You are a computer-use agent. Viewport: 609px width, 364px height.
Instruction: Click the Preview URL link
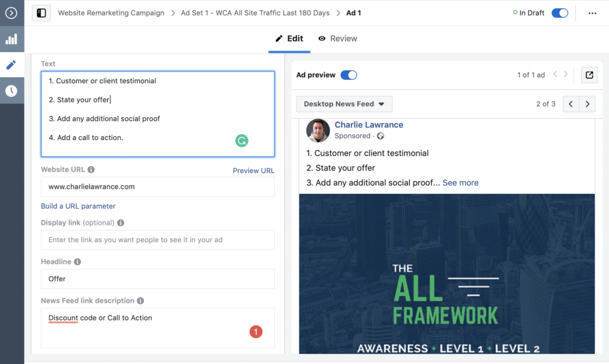[x=253, y=171]
